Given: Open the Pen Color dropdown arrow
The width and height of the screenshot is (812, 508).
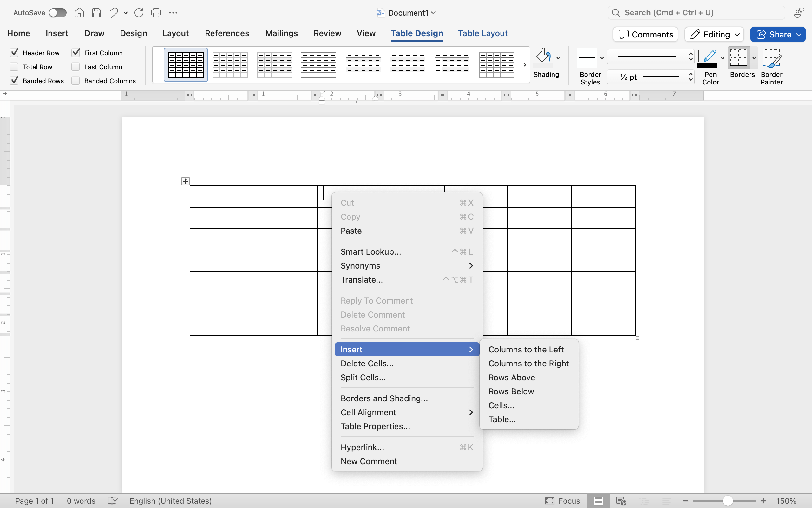Looking at the screenshot, I should coord(723,58).
